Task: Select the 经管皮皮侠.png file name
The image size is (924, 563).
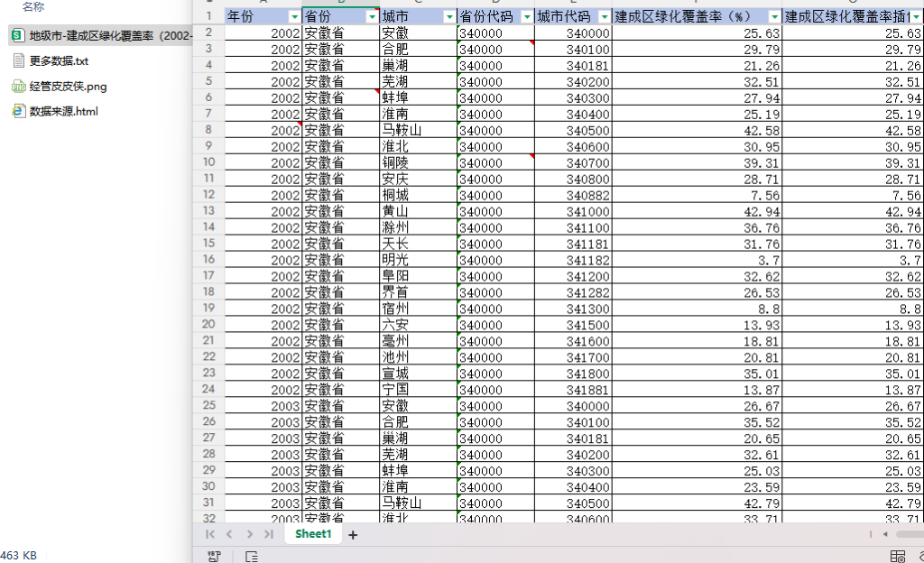Action: (x=69, y=87)
